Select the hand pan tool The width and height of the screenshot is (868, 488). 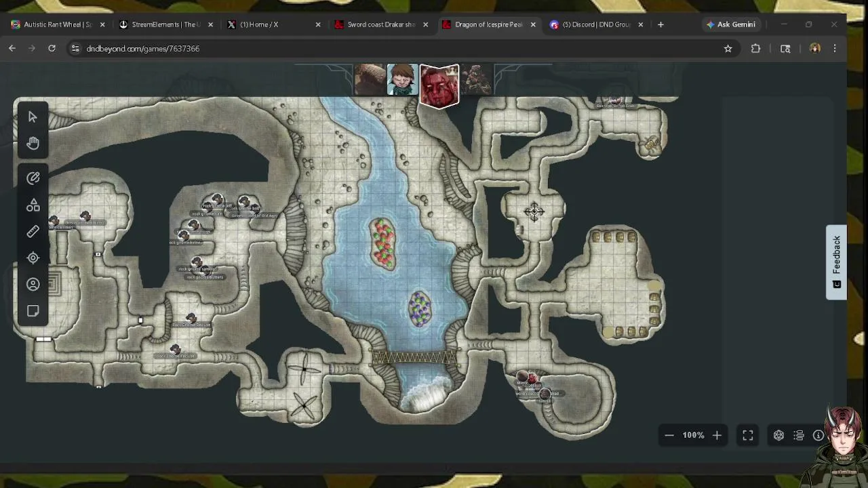(33, 143)
